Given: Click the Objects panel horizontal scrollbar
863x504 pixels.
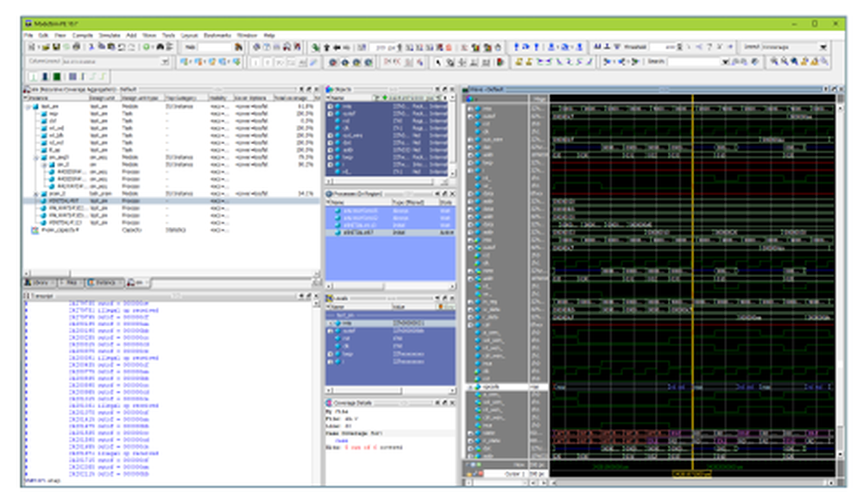Looking at the screenshot, I should tap(388, 181).
